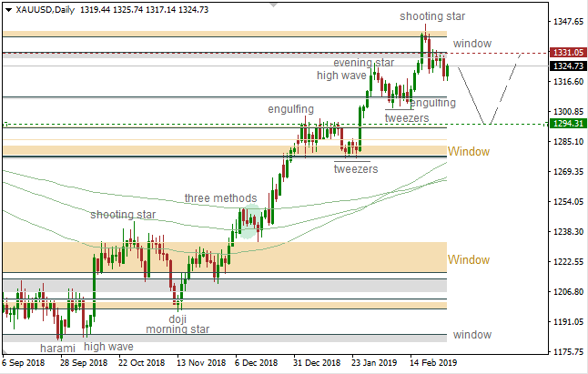This screenshot has height=374, width=588.
Task: Click orange "Window" label near 1222 level
Action: [x=468, y=260]
